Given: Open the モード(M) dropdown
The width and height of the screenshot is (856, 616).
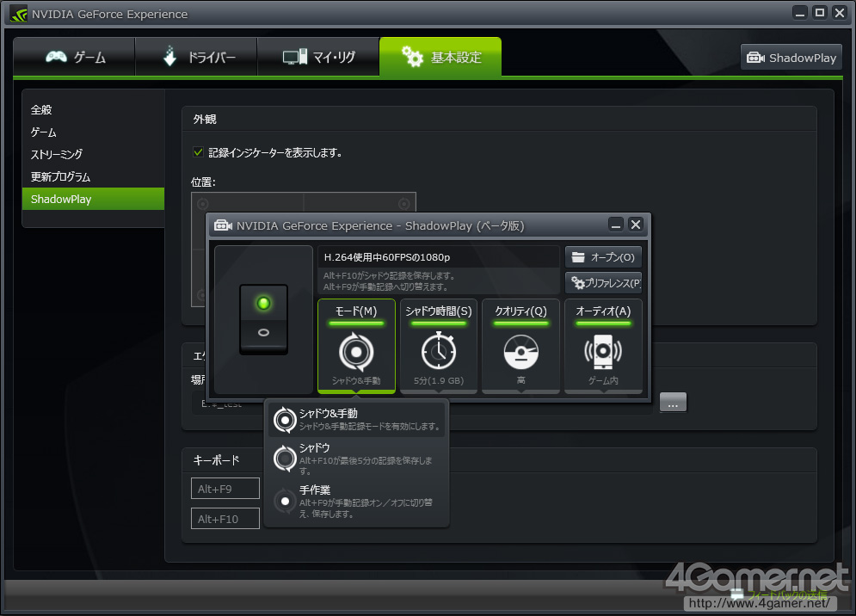Looking at the screenshot, I should 356,346.
